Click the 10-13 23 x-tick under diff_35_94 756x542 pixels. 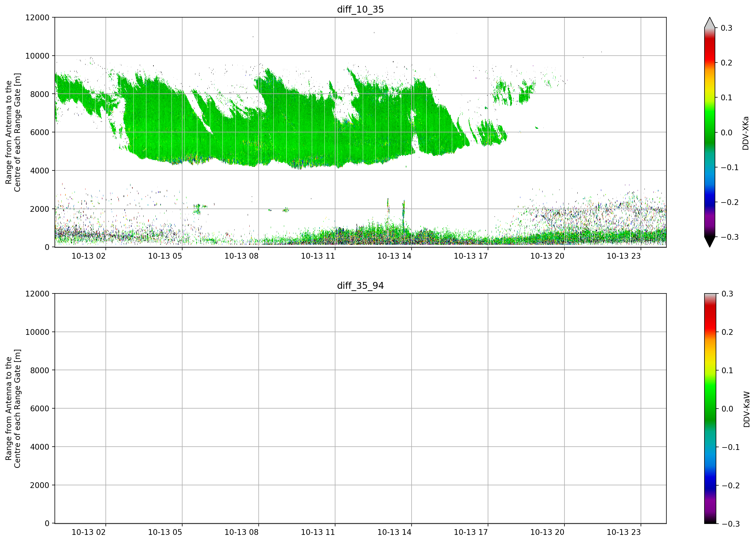pyautogui.click(x=624, y=532)
